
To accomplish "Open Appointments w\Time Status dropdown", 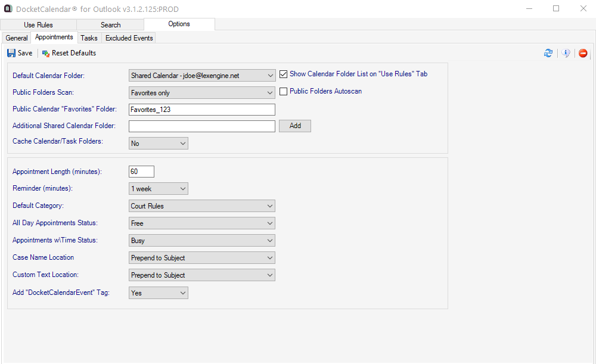I will tap(202, 241).
